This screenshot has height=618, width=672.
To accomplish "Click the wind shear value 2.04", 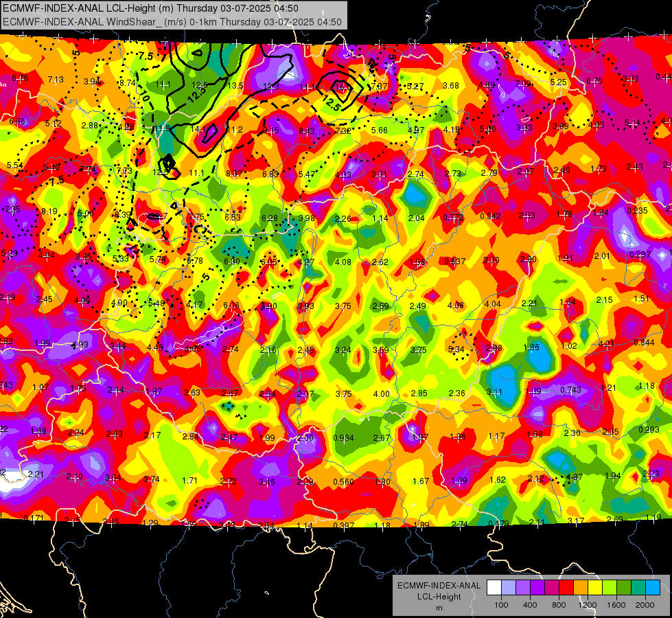I will pyautogui.click(x=416, y=218).
